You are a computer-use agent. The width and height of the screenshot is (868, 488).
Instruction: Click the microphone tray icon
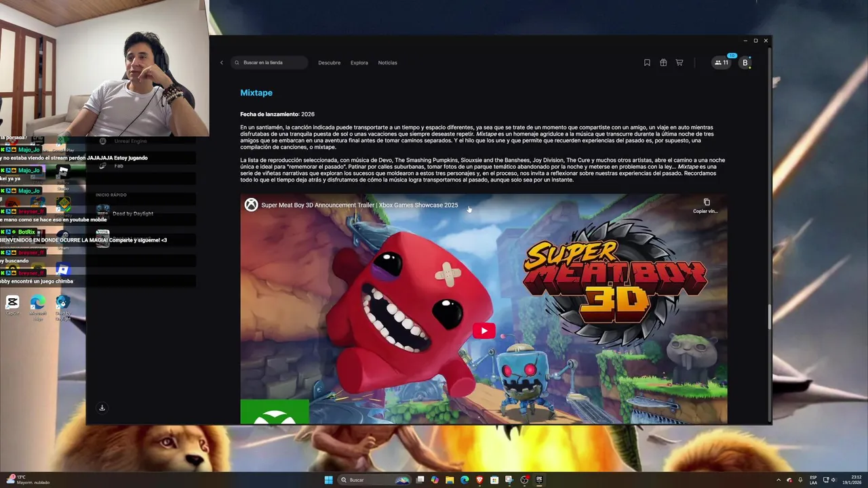800,480
